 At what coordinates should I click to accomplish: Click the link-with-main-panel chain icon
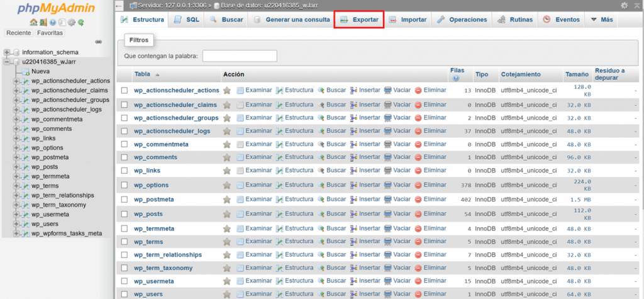point(99,42)
